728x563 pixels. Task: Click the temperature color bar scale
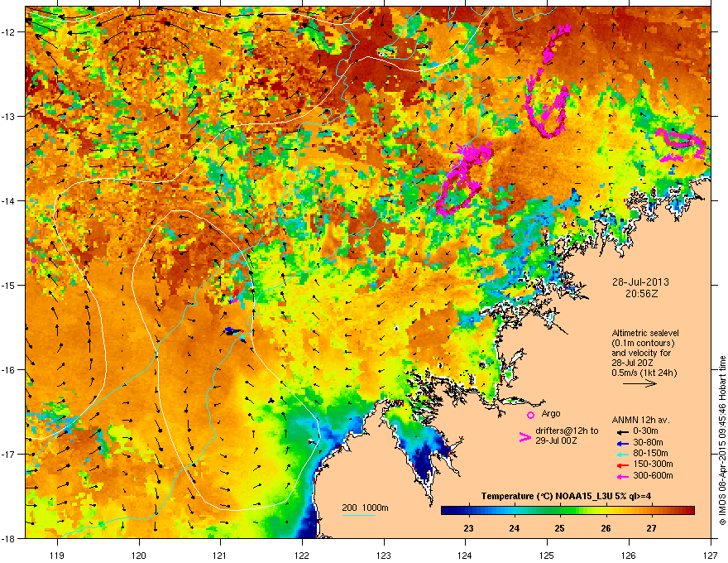click(x=568, y=511)
